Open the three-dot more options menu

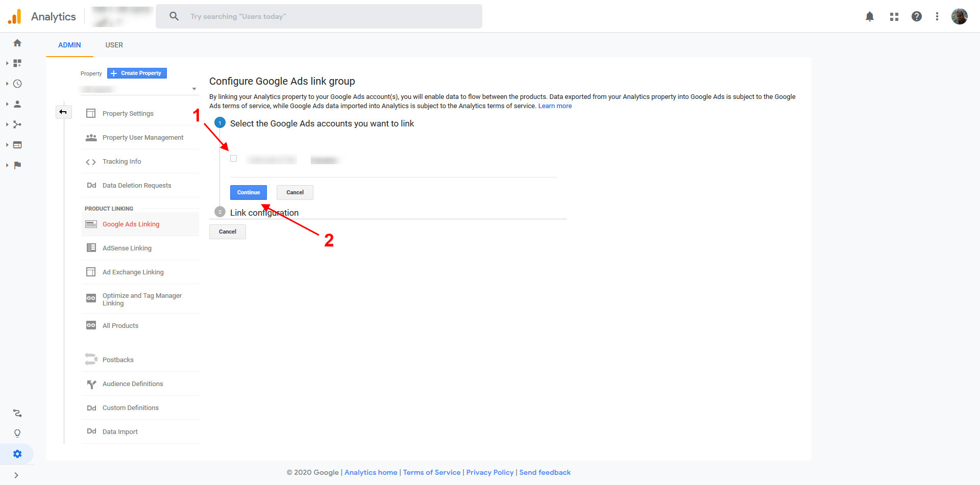tap(937, 16)
